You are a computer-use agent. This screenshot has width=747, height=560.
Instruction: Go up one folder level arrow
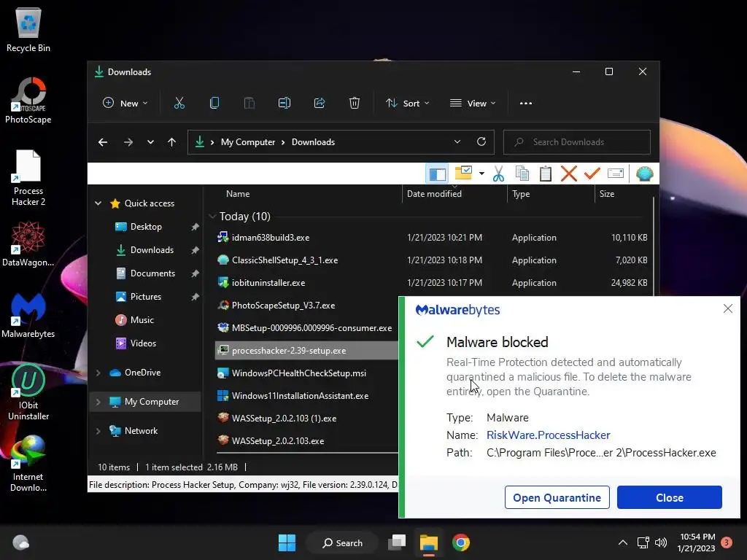click(x=172, y=142)
